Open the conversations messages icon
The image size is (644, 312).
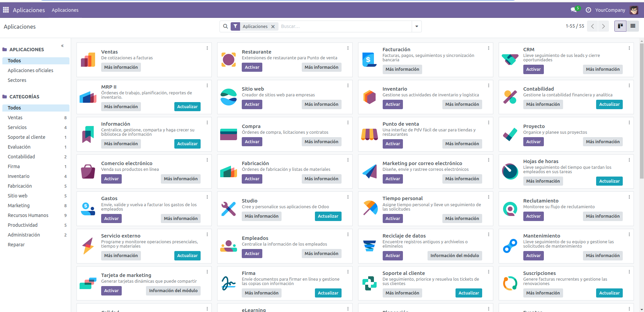pyautogui.click(x=574, y=10)
